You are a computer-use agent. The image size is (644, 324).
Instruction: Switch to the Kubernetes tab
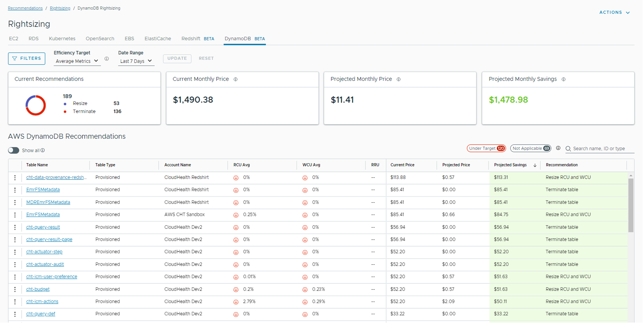click(62, 39)
